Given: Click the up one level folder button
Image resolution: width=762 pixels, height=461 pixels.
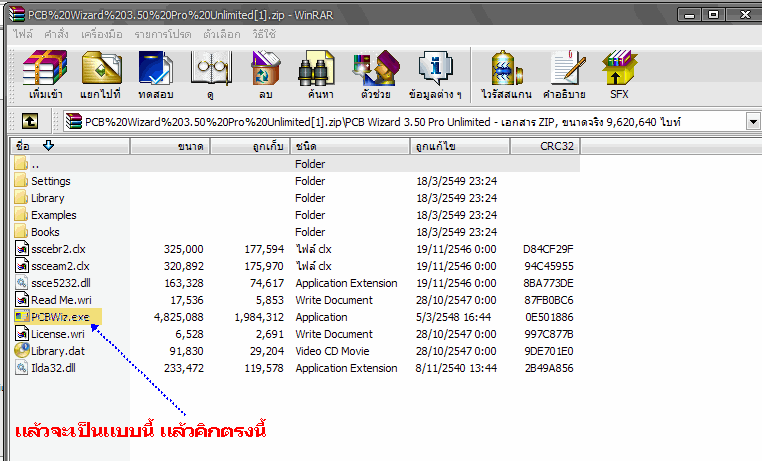Looking at the screenshot, I should tap(30, 121).
